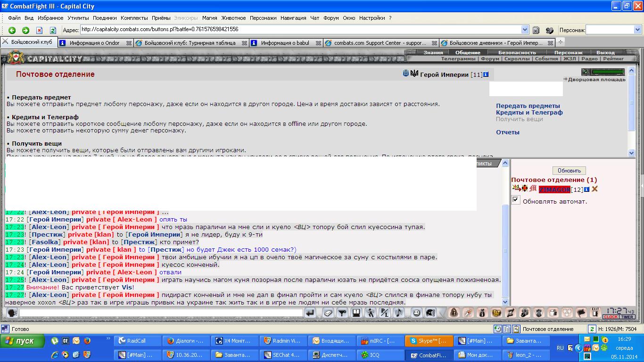The image size is (644, 362).
Task: Click the running man icon in chat bar
Action: click(x=371, y=313)
